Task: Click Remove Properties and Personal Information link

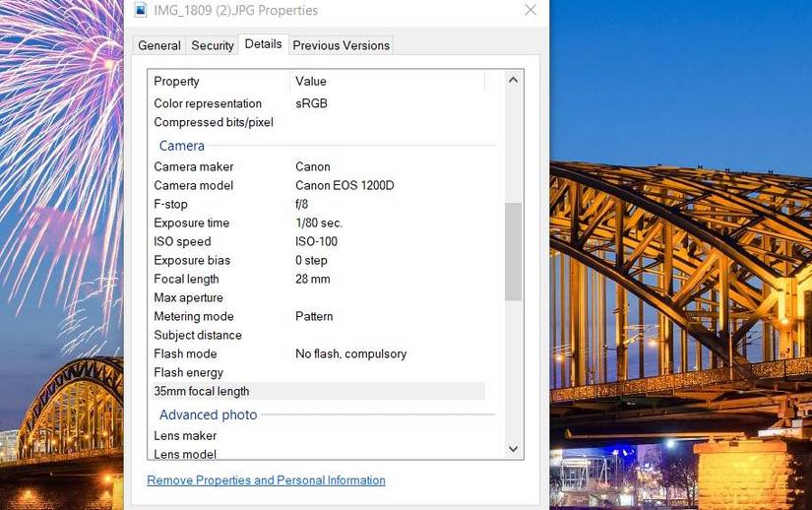Action: pos(266,480)
